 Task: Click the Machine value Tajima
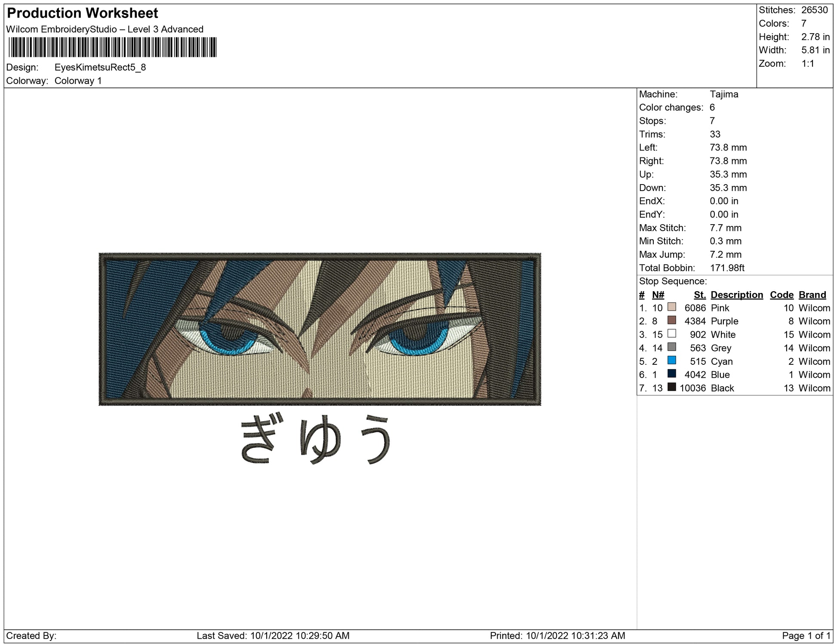[724, 94]
